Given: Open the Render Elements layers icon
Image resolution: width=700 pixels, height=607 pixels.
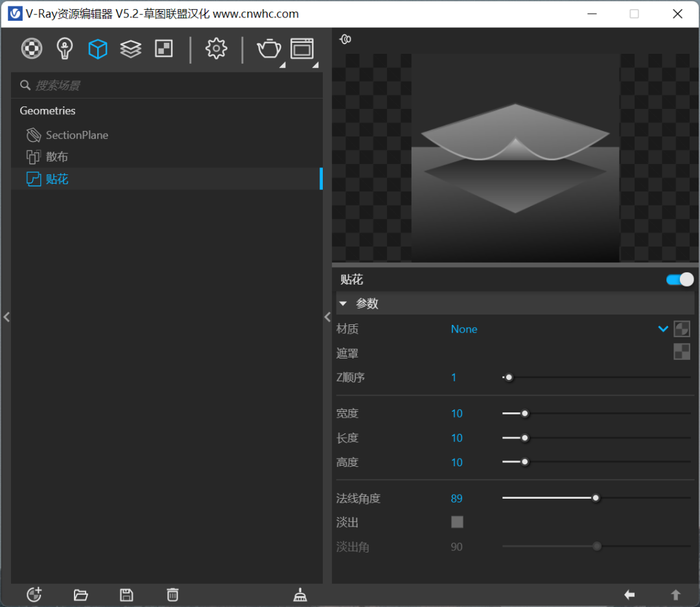Looking at the screenshot, I should [131, 49].
